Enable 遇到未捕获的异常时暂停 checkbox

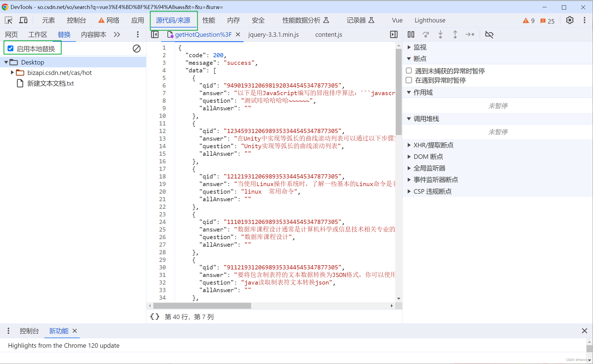point(409,71)
